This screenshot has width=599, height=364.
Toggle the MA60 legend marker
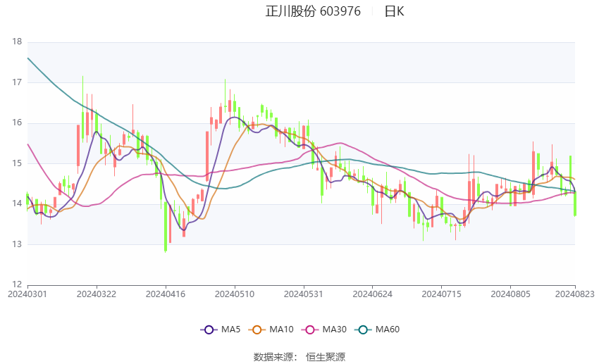363,330
